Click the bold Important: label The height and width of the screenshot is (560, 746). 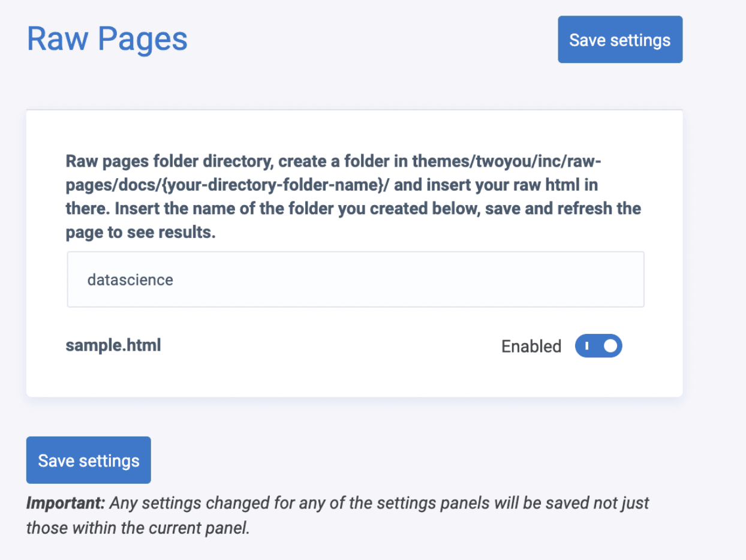click(65, 503)
